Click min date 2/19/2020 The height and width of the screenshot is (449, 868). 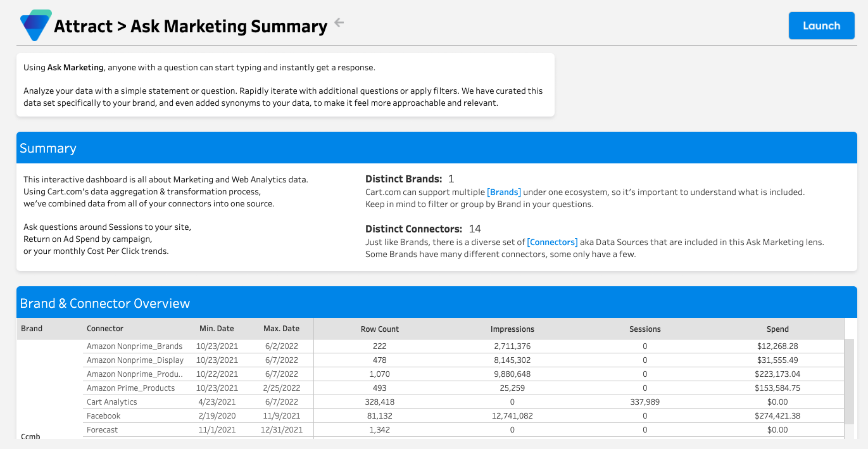pyautogui.click(x=217, y=416)
